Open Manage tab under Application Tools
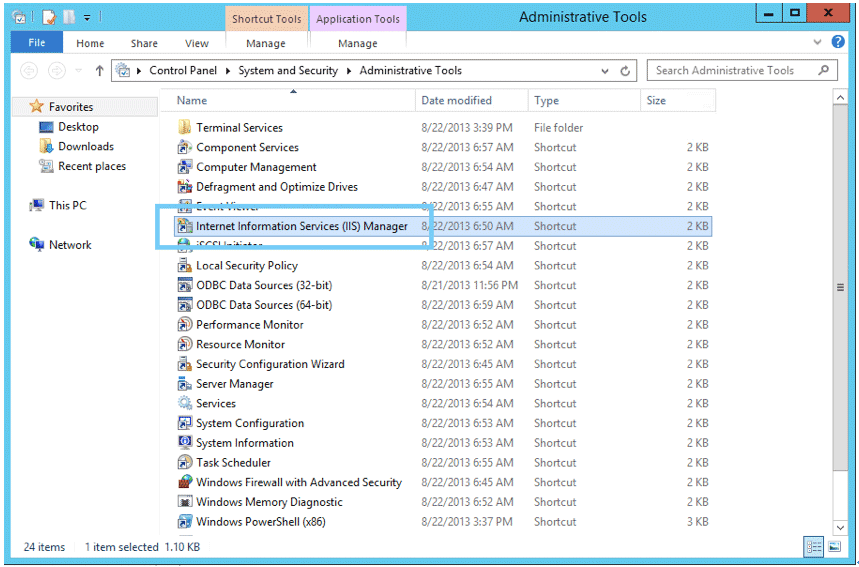 pyautogui.click(x=357, y=43)
